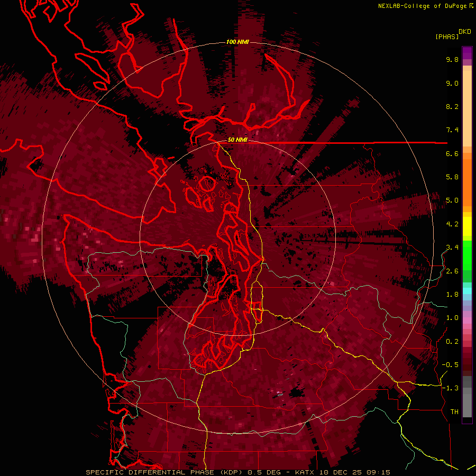Click the KATX station identifier in the footer
The width and height of the screenshot is (476, 476).
coord(305,472)
